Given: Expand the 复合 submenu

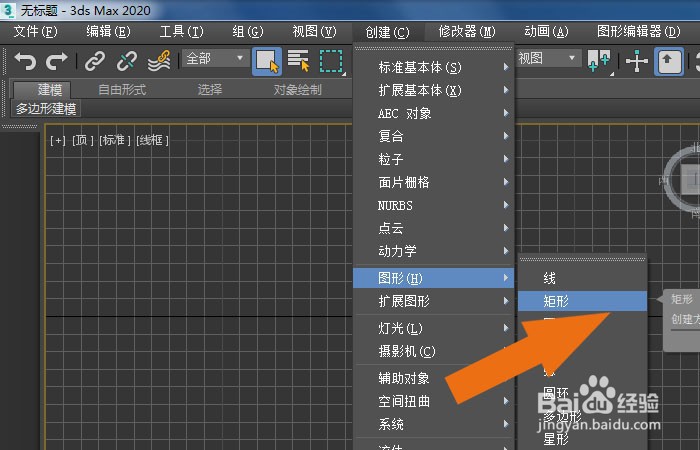Looking at the screenshot, I should [433, 136].
